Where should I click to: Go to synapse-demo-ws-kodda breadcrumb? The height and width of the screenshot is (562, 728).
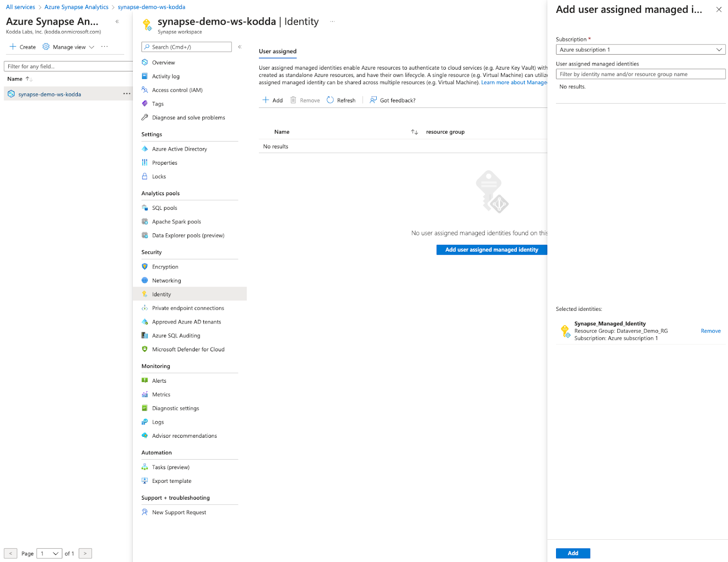(x=152, y=7)
